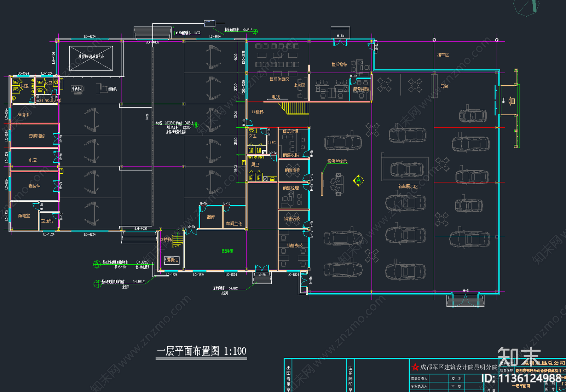
Task: Select the 雪佛兰标示 annotation text
Action: pyautogui.click(x=337, y=161)
